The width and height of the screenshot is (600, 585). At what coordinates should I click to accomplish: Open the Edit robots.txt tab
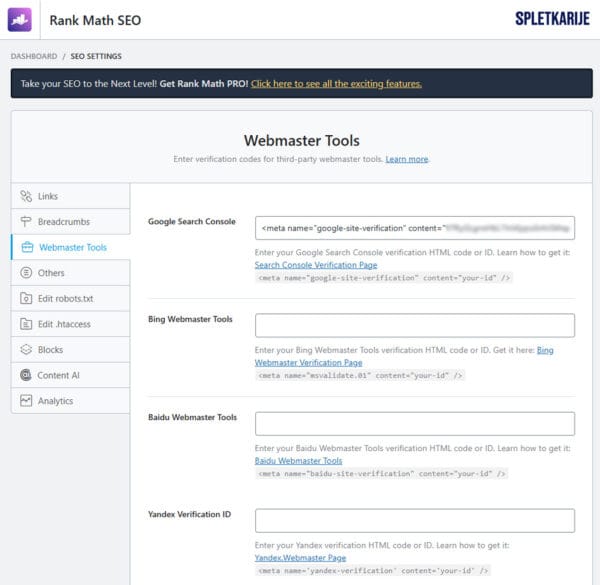[71, 298]
